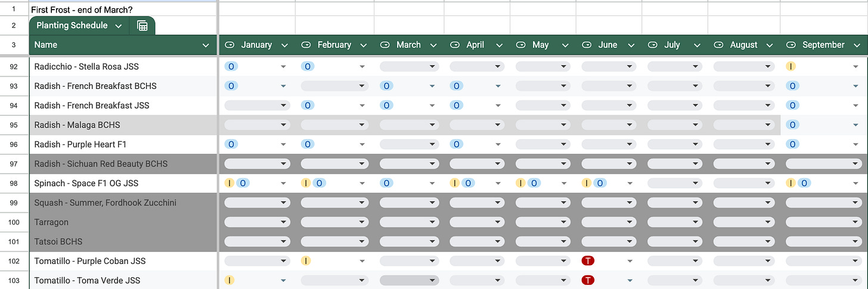
Task: Click the August column type icon
Action: point(718,45)
